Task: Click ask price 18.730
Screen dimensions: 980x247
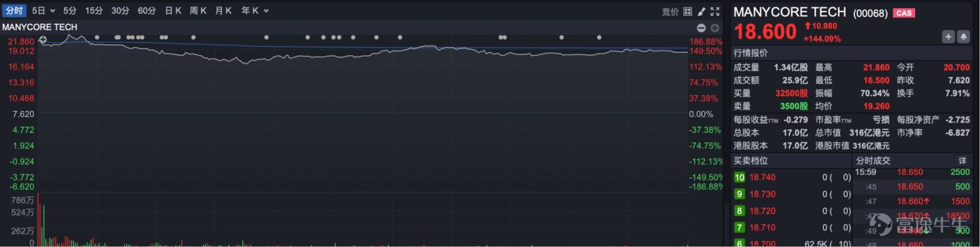Action: click(x=763, y=194)
